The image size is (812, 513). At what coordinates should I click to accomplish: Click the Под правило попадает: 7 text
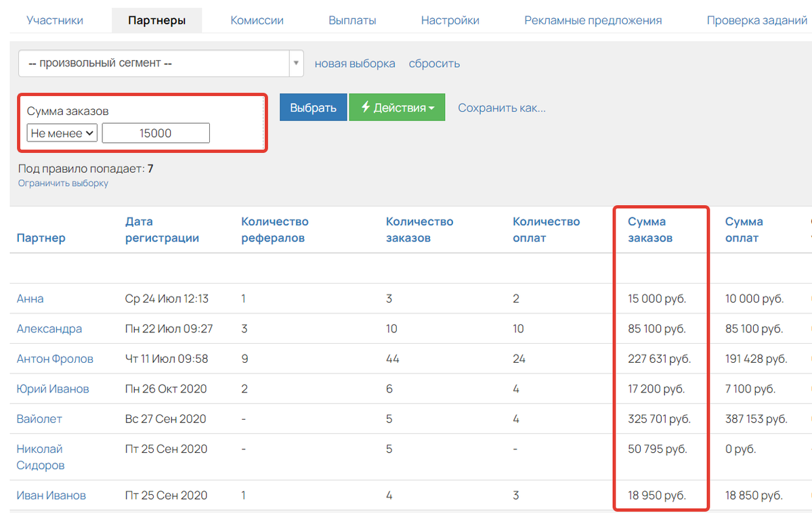85,169
